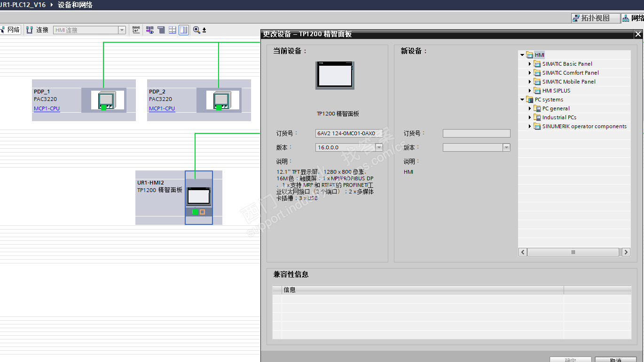644x362 pixels.
Task: Click the green PROFINET port on UR1-HMI2
Action: [x=195, y=212]
